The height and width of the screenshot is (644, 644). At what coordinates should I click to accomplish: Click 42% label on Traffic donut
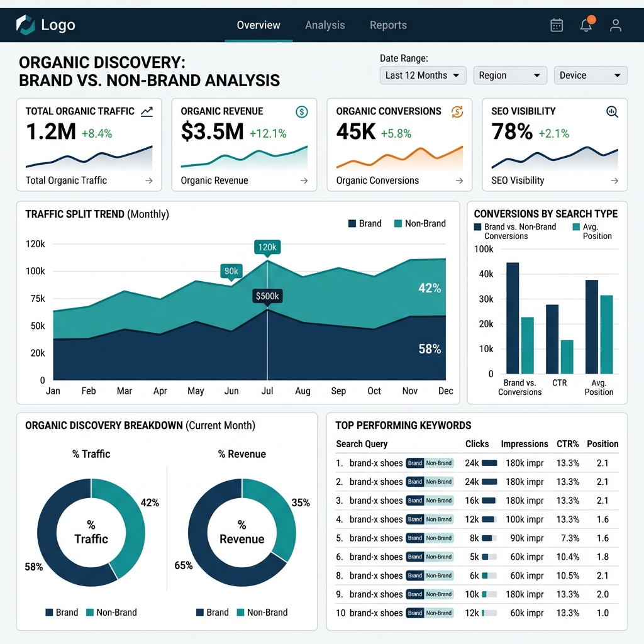pos(150,502)
